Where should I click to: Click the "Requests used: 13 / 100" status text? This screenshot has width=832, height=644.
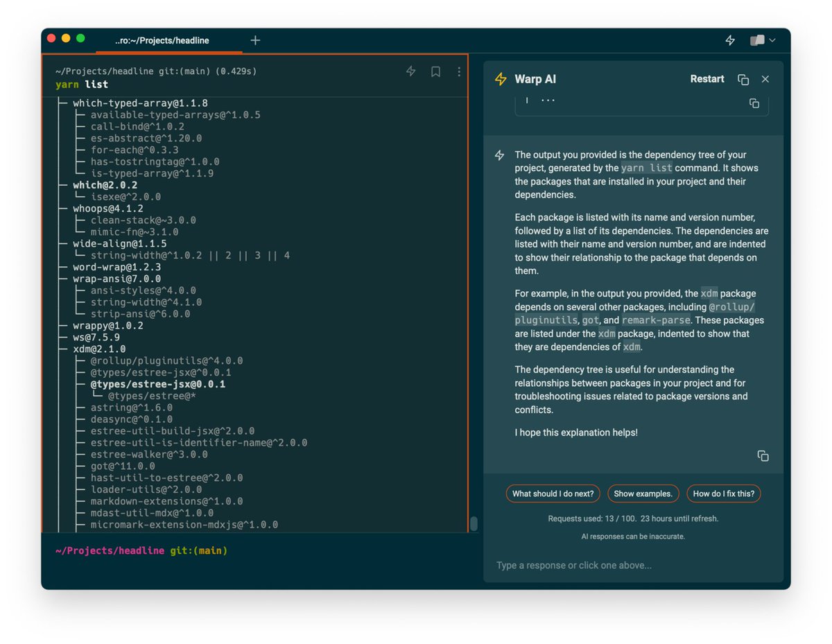click(591, 519)
